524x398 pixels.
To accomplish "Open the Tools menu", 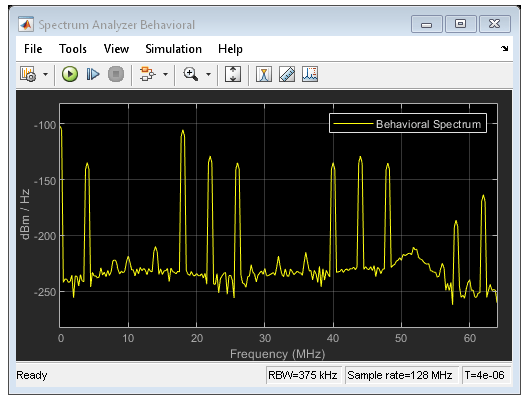I will point(73,49).
